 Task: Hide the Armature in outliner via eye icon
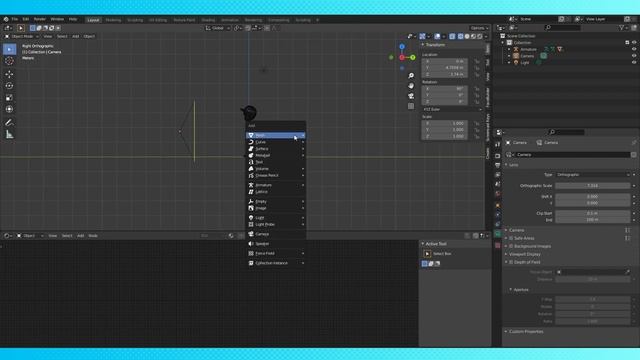634,49
